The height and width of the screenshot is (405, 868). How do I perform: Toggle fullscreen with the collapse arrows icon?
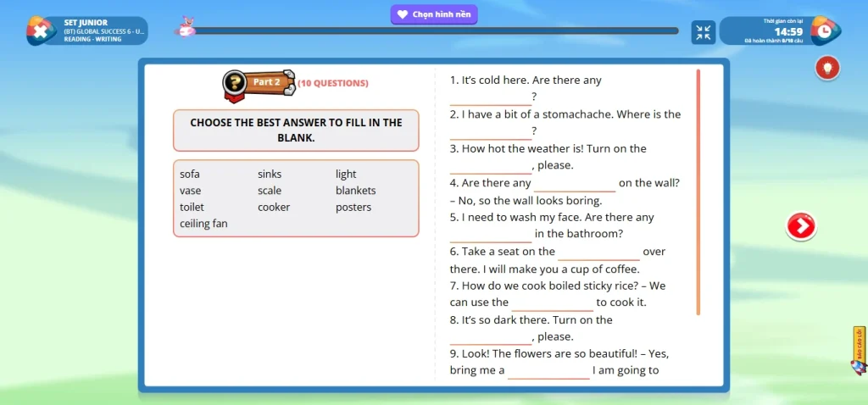pos(704,32)
